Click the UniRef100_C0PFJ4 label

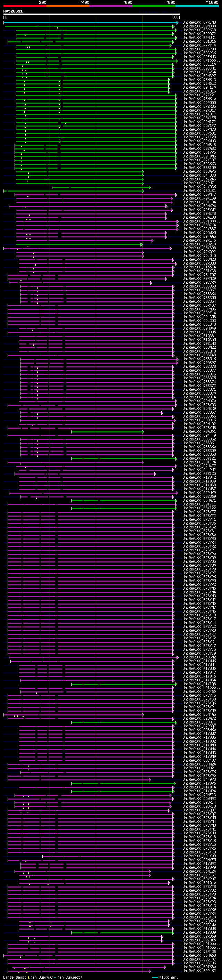(x=199, y=313)
